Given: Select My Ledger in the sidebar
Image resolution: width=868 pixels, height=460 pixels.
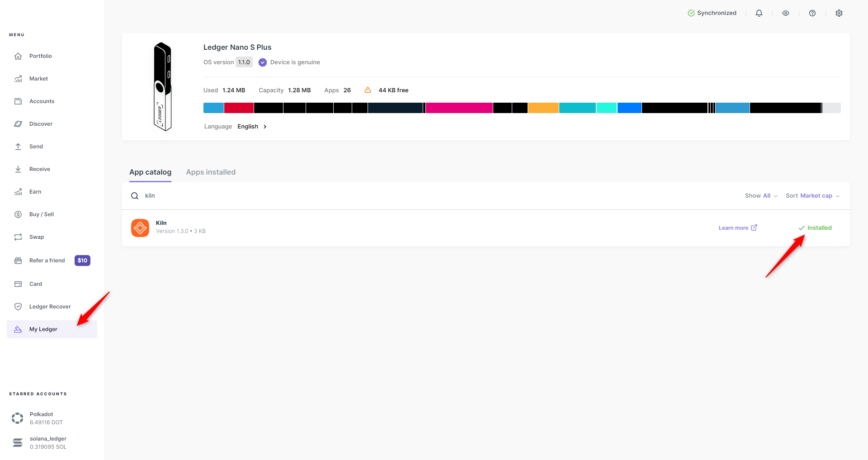Looking at the screenshot, I should pyautogui.click(x=52, y=329).
